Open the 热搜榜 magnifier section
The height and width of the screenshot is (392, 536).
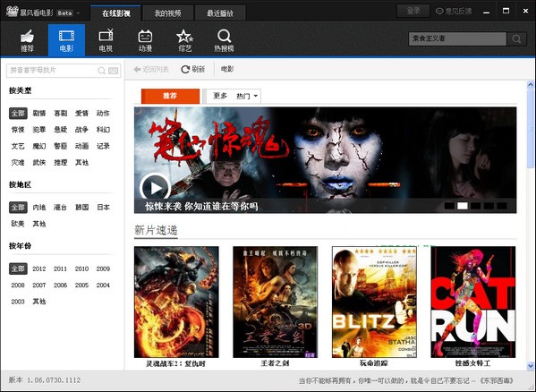coord(224,40)
